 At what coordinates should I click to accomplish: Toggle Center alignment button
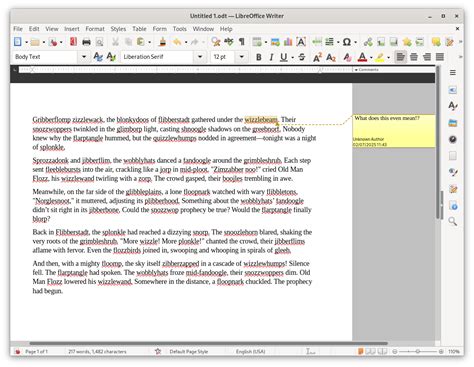point(414,57)
